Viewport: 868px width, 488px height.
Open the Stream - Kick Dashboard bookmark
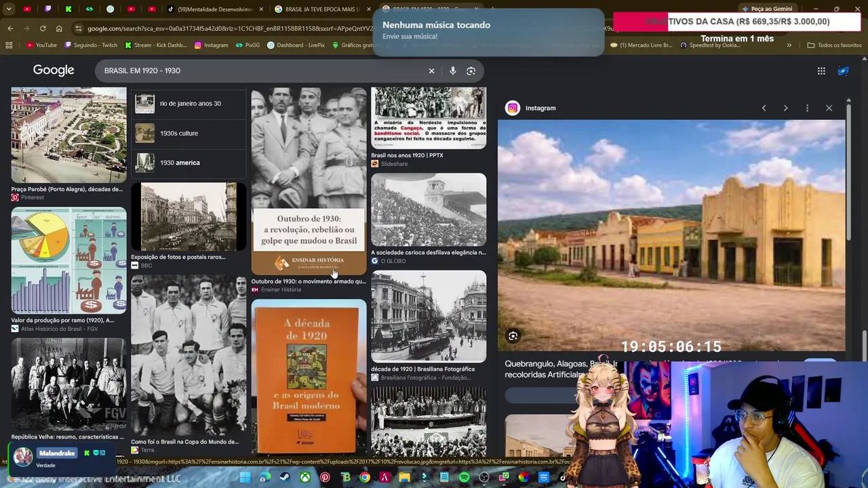(156, 45)
